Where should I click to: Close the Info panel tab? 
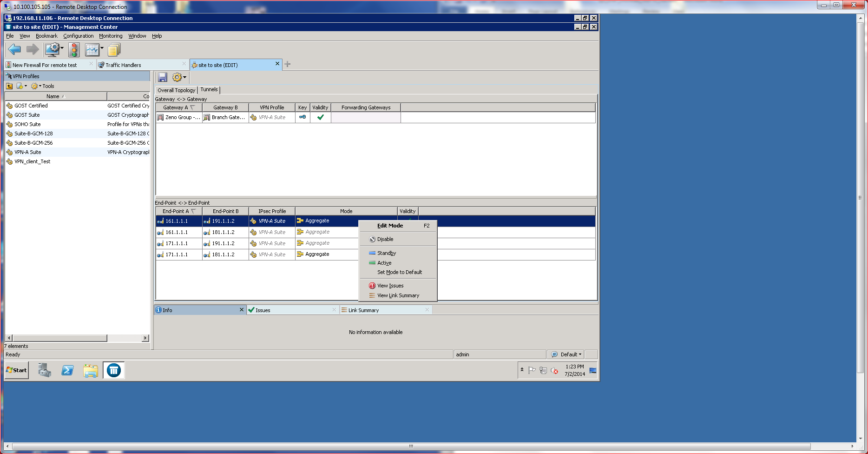coord(242,310)
